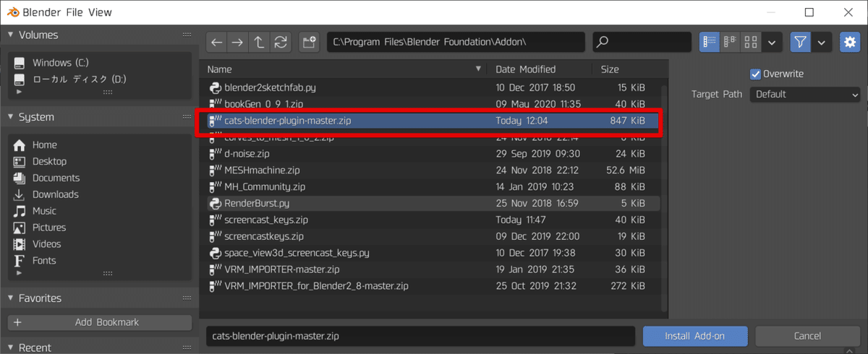Select screencastkeys.zip file
This screenshot has height=354, width=868.
pos(430,236)
